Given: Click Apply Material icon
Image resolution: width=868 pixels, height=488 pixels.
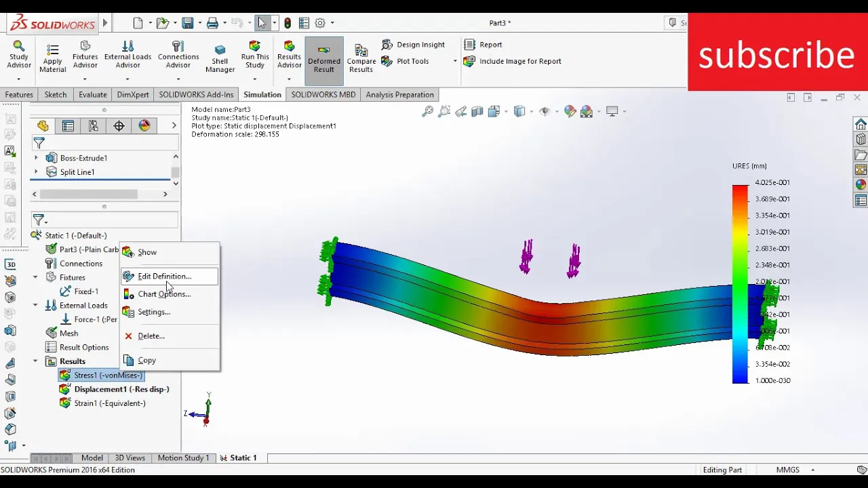Looking at the screenshot, I should (52, 58).
